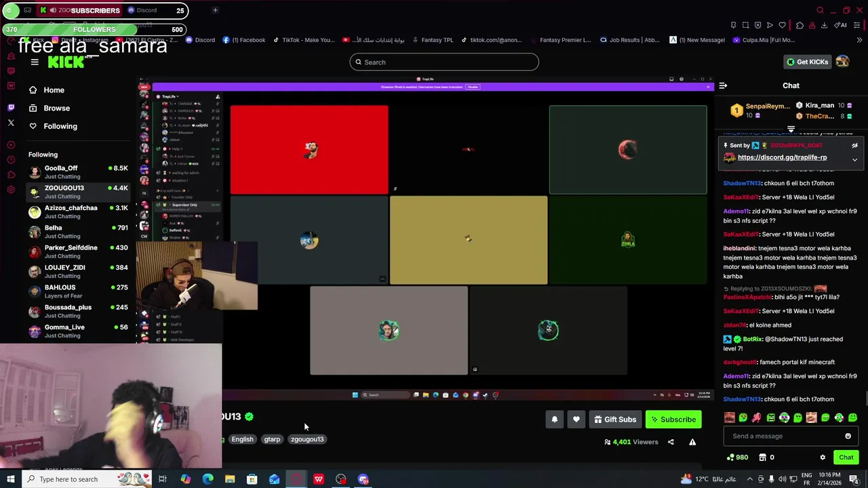The width and height of the screenshot is (868, 488).
Task: Toggle follow heart button
Action: [576, 420]
